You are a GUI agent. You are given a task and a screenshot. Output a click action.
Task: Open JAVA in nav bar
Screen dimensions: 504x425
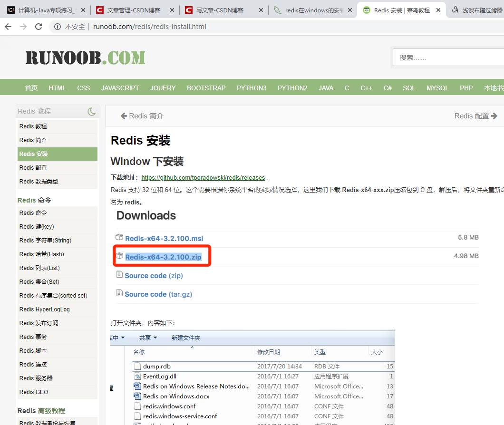(x=326, y=88)
